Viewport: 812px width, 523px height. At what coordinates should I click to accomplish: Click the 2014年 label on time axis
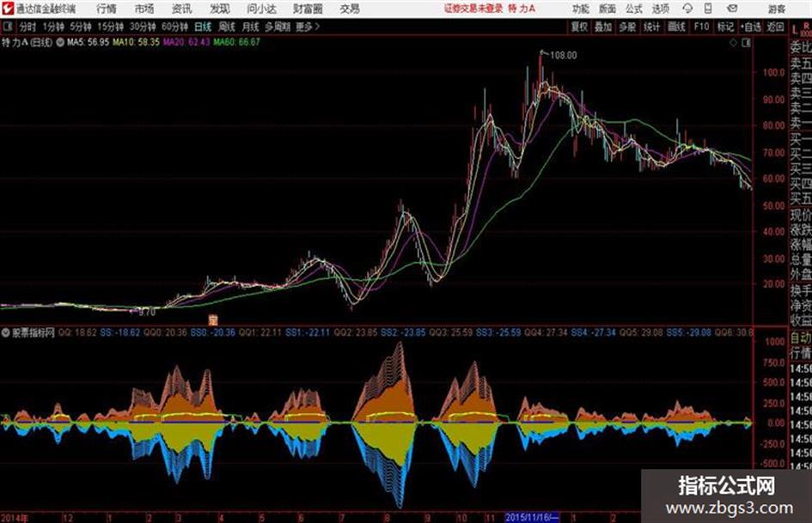coord(15,517)
